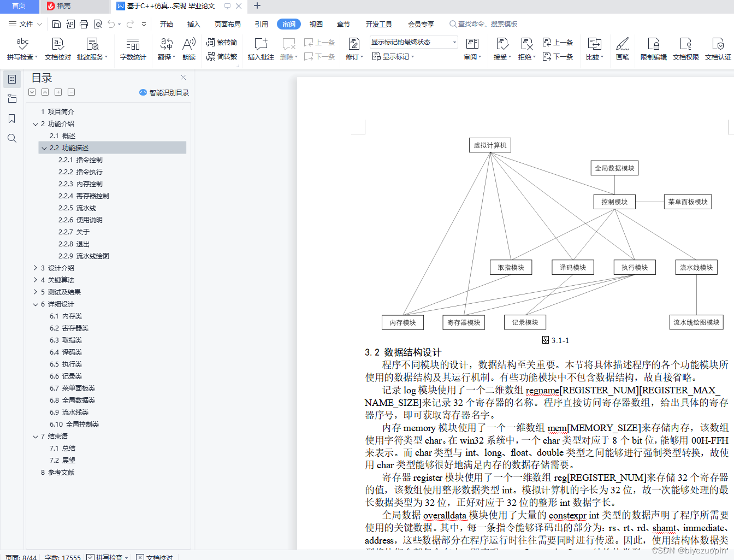Open the quick access customize dropdown
734x560 pixels.
pos(144,24)
